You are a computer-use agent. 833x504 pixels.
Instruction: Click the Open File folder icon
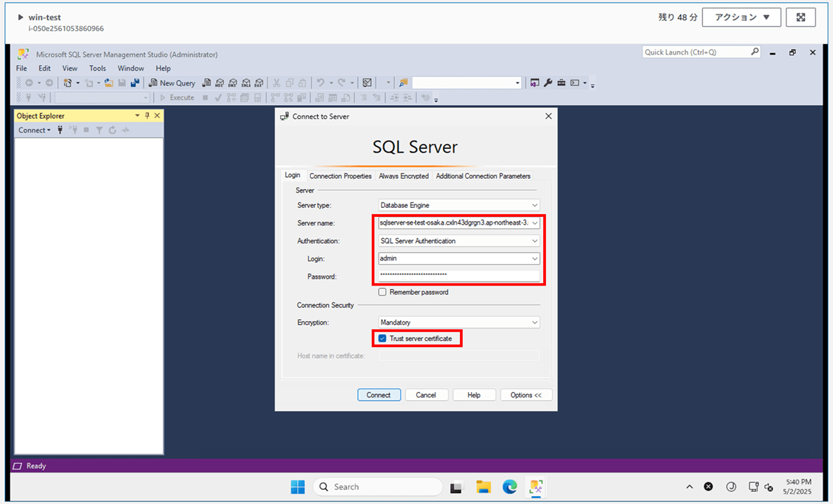108,83
